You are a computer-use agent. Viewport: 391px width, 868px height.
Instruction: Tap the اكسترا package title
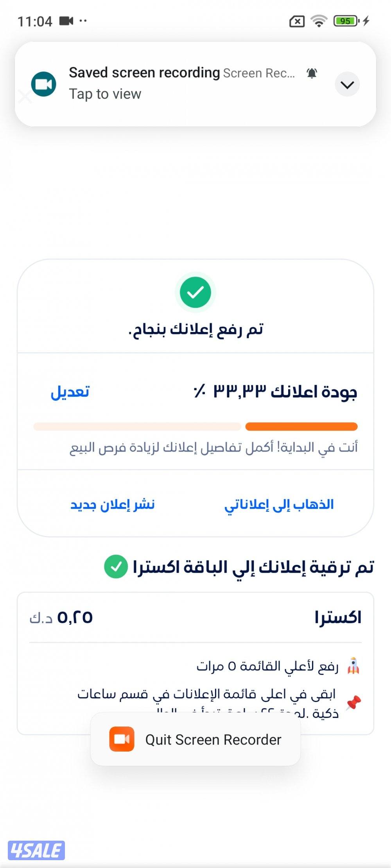click(x=338, y=618)
